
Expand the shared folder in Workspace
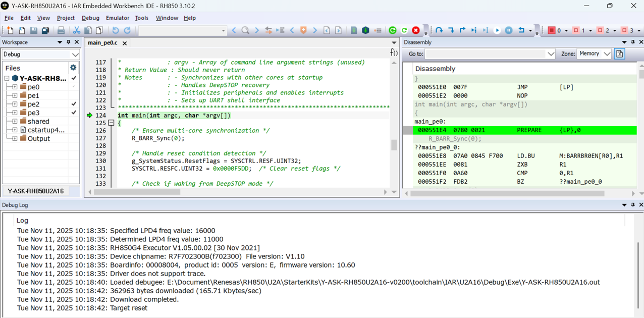(14, 121)
